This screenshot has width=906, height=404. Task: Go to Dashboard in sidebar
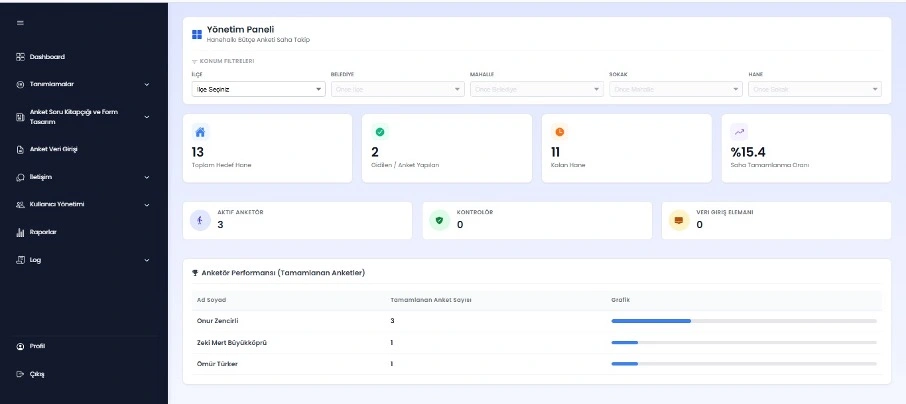(47, 57)
